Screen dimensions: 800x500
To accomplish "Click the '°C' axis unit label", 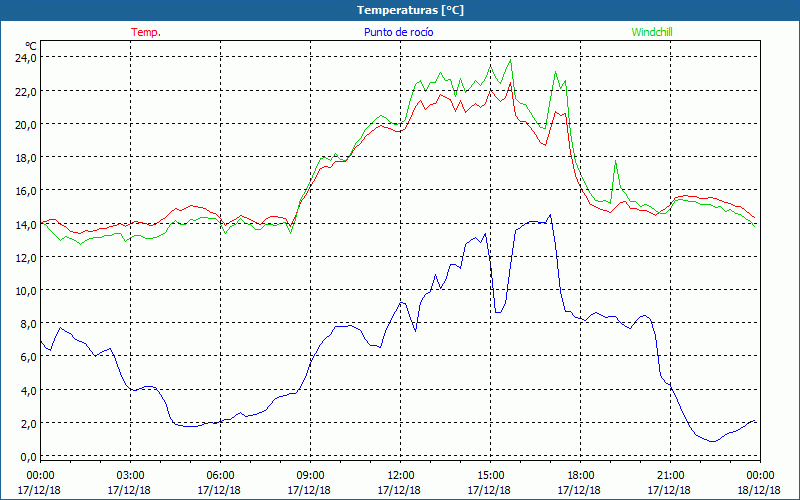I will coord(31,46).
